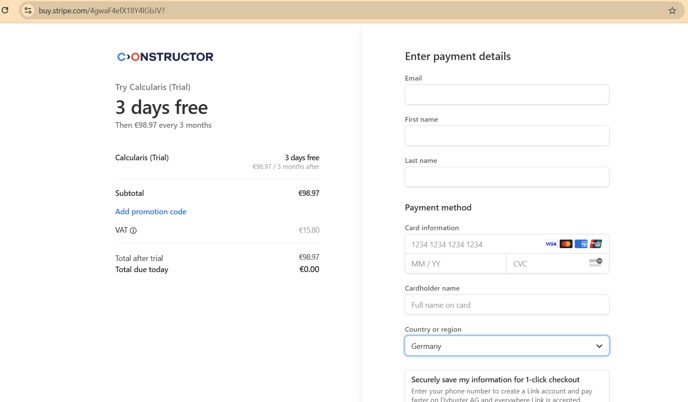The height and width of the screenshot is (402, 688).
Task: Click the CVC card hint icon
Action: pyautogui.click(x=595, y=262)
